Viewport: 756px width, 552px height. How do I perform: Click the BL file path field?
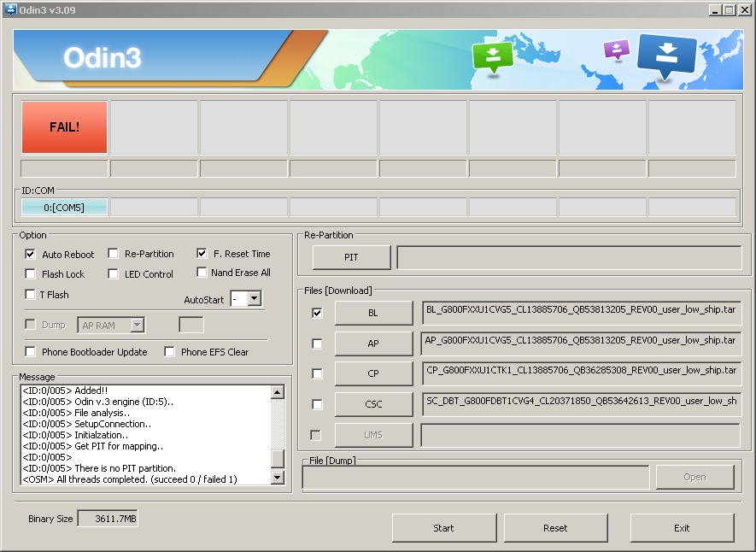[x=581, y=313]
